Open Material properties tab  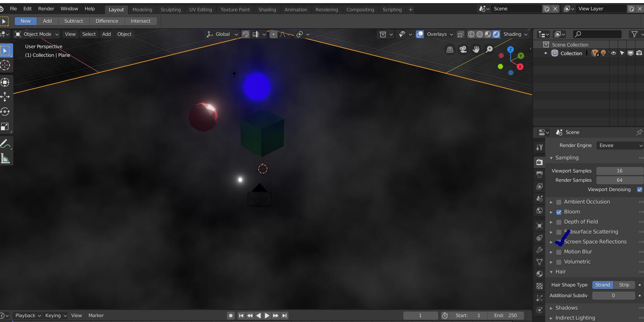[539, 274]
